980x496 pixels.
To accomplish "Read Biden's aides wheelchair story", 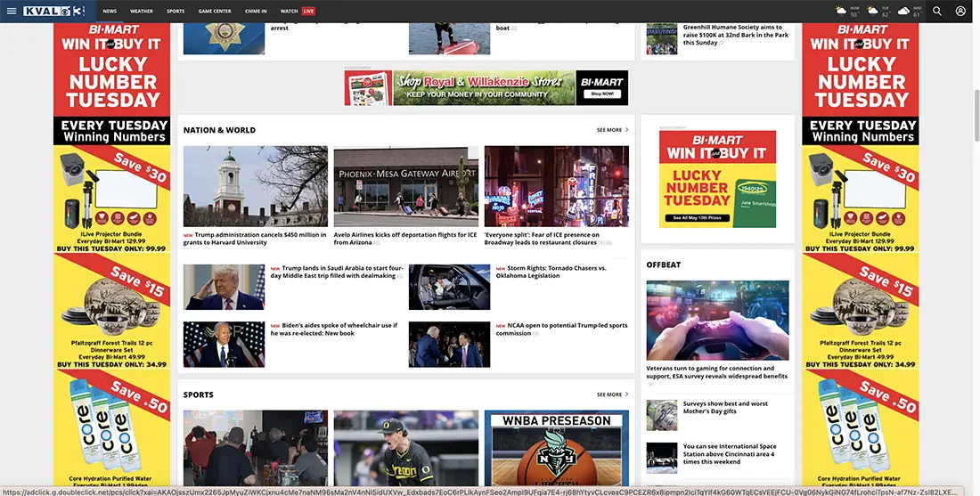I will [x=334, y=329].
